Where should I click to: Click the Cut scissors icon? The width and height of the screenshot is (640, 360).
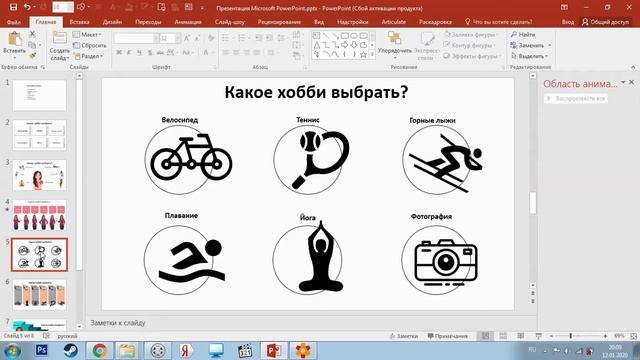pos(32,35)
